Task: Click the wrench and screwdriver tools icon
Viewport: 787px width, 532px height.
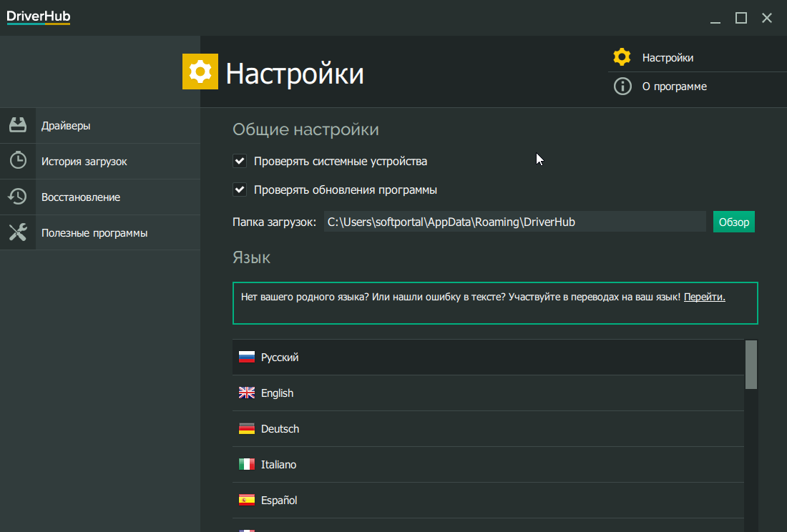Action: coord(18,232)
